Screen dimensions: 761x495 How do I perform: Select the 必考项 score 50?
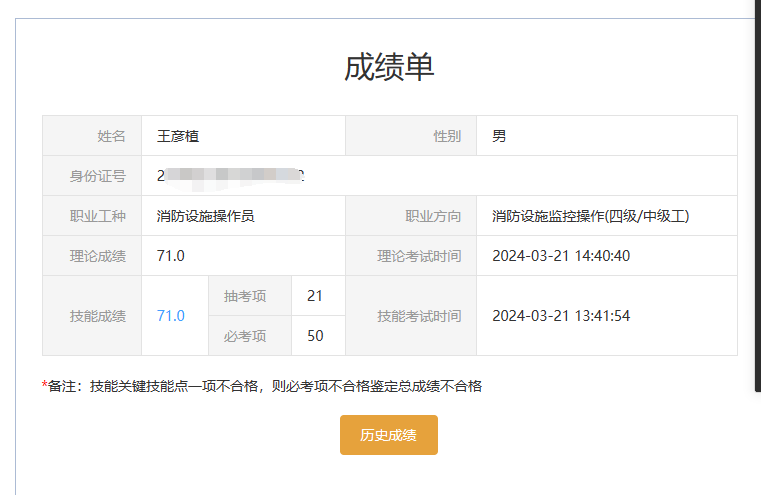click(x=315, y=336)
